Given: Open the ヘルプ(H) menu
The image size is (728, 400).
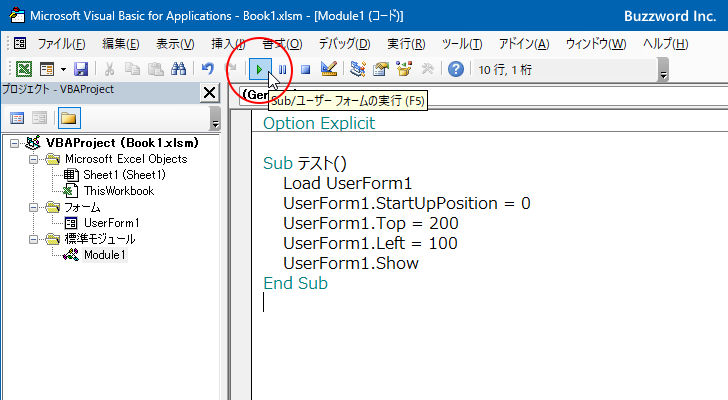Looking at the screenshot, I should [665, 44].
